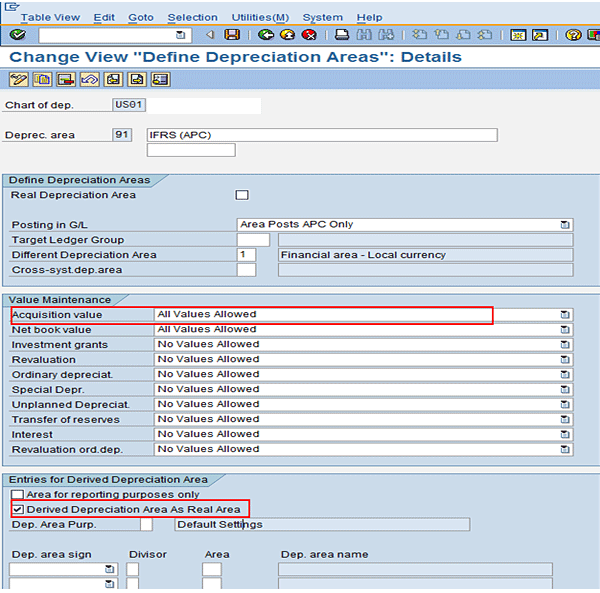Click the IFRS (APC) name field

tap(320, 135)
